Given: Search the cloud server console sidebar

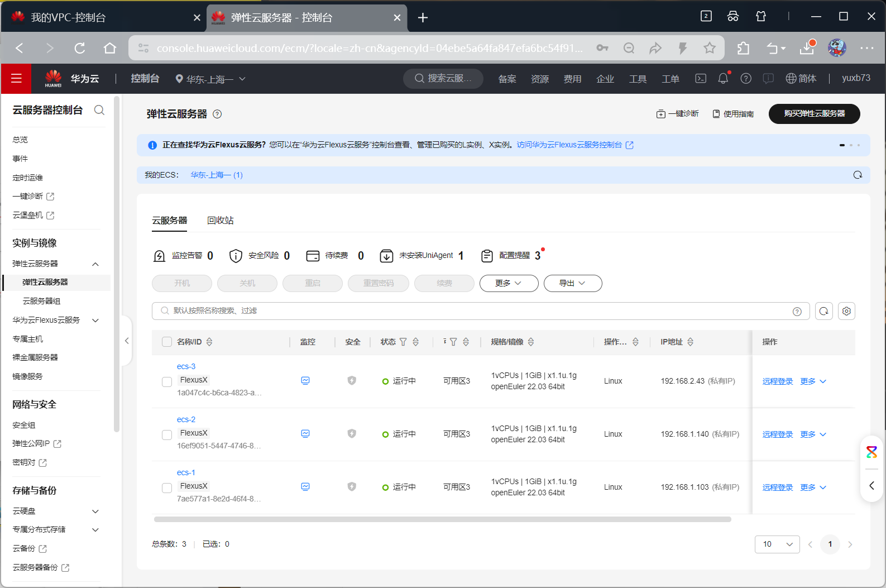Looking at the screenshot, I should point(99,110).
